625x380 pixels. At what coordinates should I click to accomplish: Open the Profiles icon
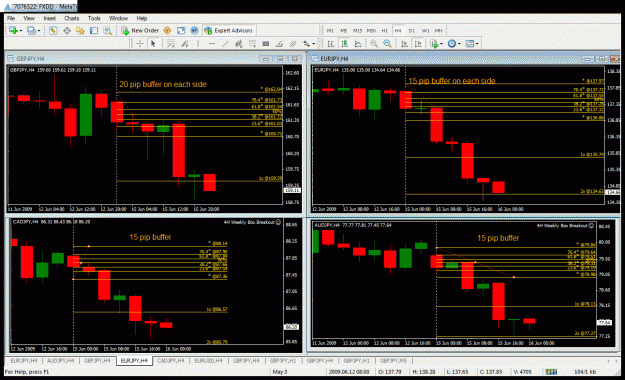click(31, 31)
